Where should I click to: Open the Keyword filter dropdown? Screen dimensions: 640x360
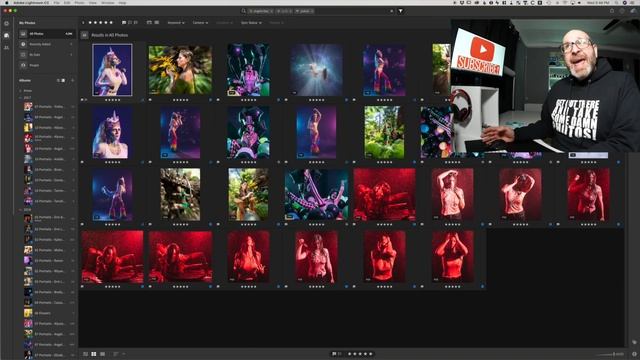coord(176,23)
